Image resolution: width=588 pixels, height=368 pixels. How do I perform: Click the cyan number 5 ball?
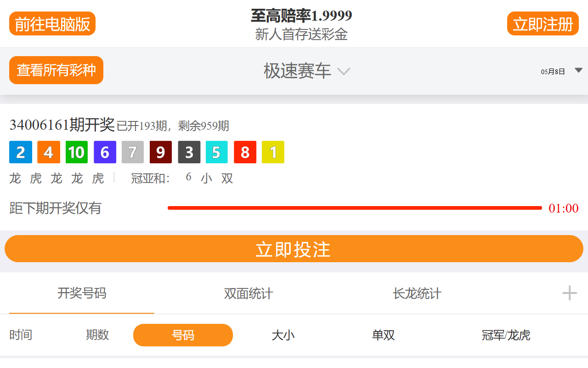click(217, 152)
